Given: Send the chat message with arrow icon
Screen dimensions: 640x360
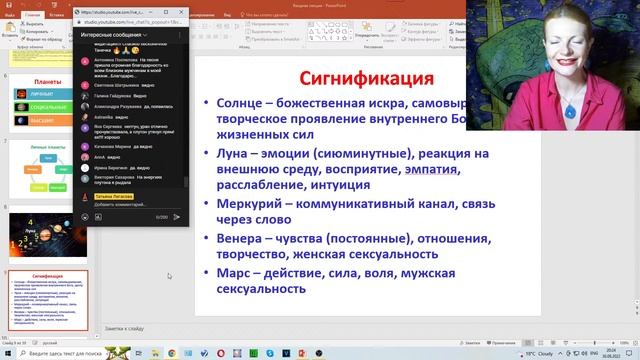Looking at the screenshot, I should click(177, 217).
